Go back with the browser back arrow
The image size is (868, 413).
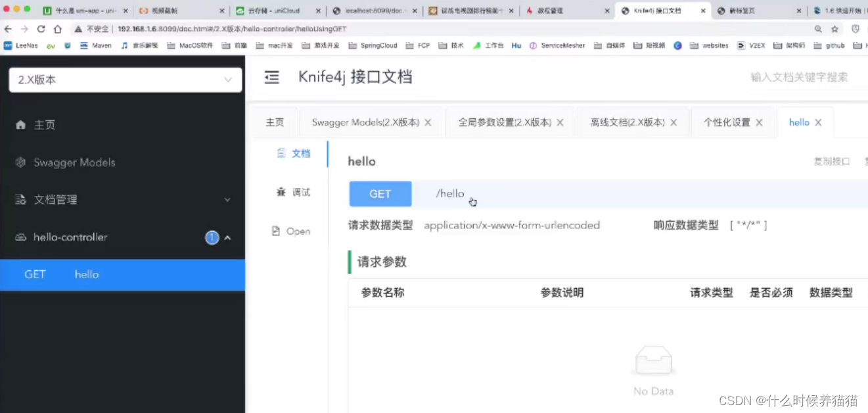tap(8, 29)
